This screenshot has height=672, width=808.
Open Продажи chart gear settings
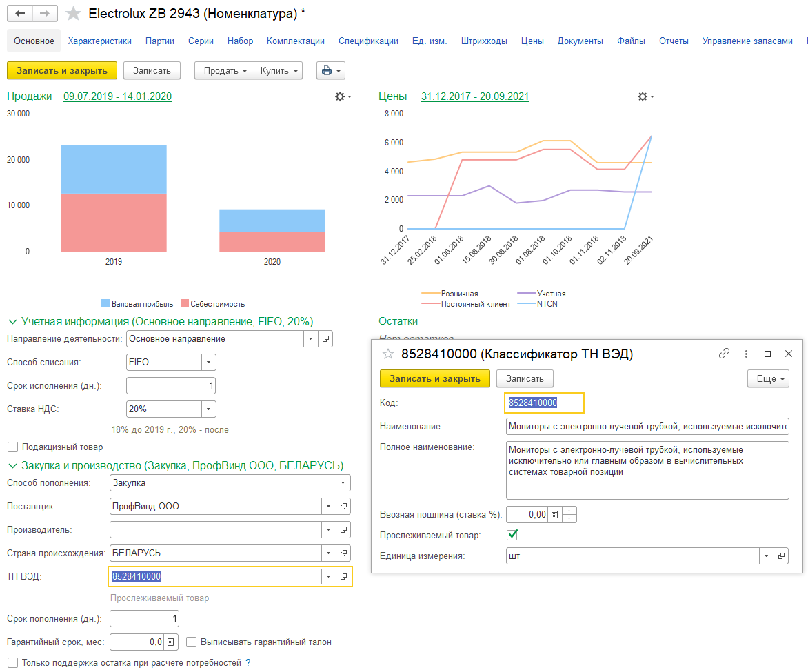pyautogui.click(x=343, y=96)
